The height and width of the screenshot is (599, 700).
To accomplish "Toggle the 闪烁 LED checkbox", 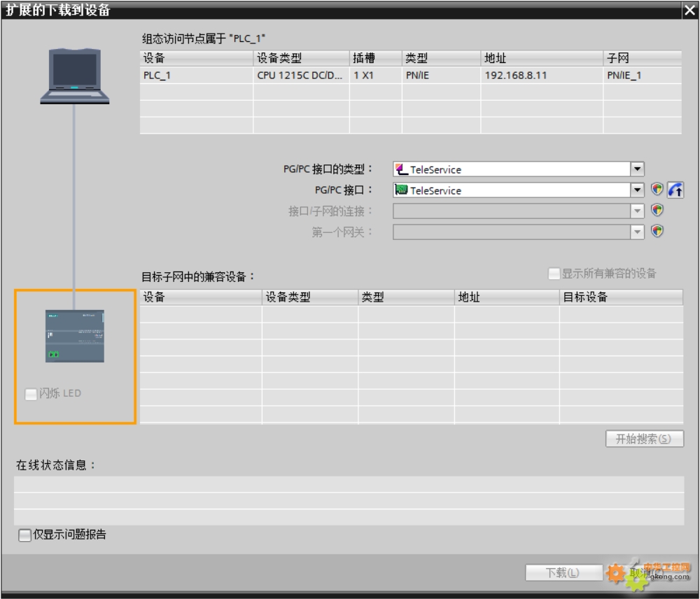I will [31, 394].
